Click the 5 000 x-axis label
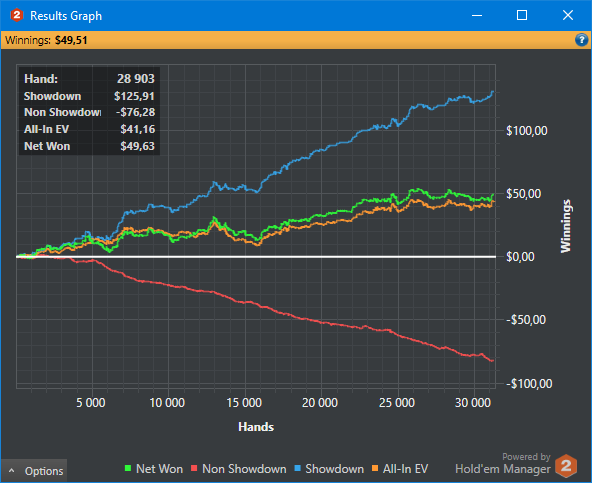This screenshot has width=592, height=483. pyautogui.click(x=91, y=403)
